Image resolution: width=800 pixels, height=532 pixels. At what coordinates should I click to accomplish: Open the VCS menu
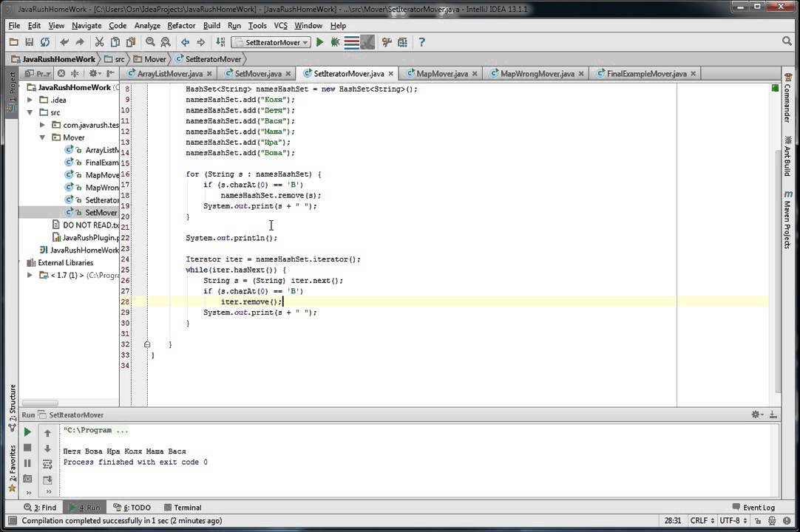tap(281, 26)
